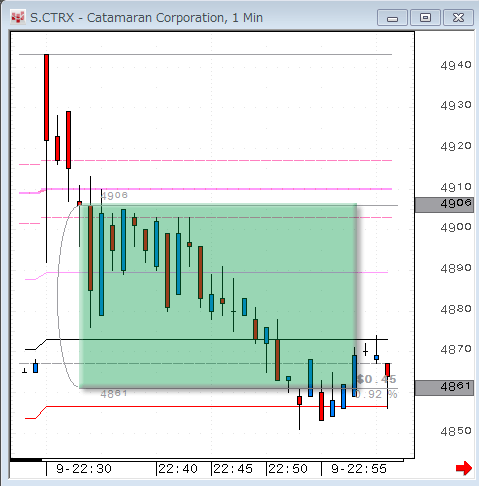
Task: Click the 4906 price marker on the price axis
Action: click(x=444, y=205)
